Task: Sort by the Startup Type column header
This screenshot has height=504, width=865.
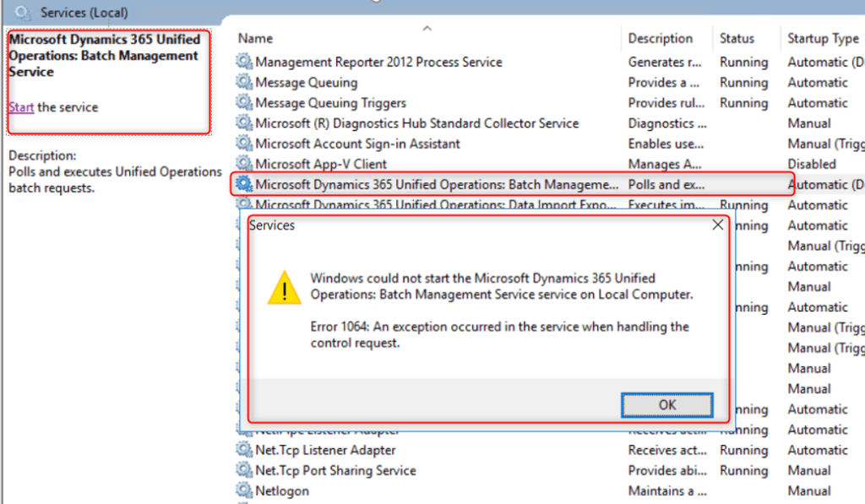Action: click(x=823, y=39)
